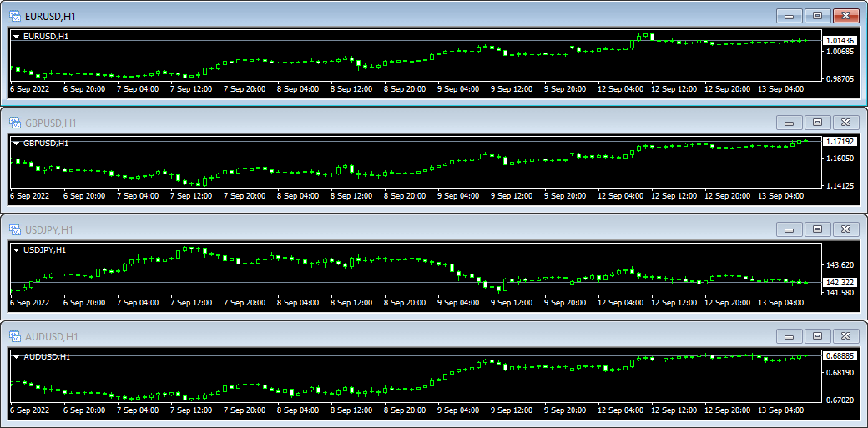Click AUDUSD price scale value 0.67020
This screenshot has height=428, width=868.
tap(840, 400)
